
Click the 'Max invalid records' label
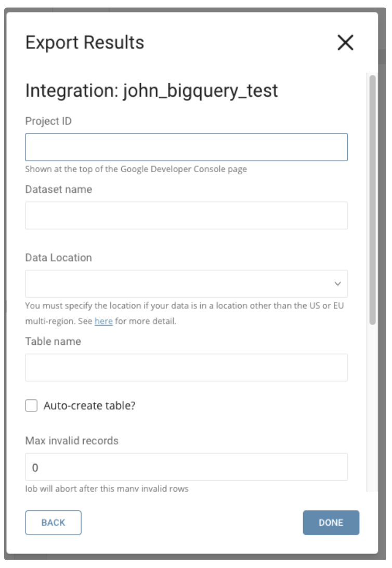coord(72,441)
